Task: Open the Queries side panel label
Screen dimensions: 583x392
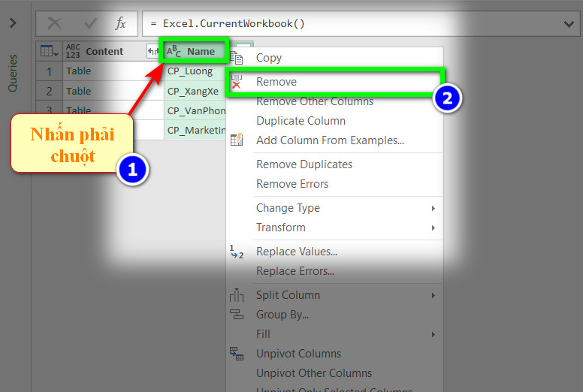Action: coord(13,73)
